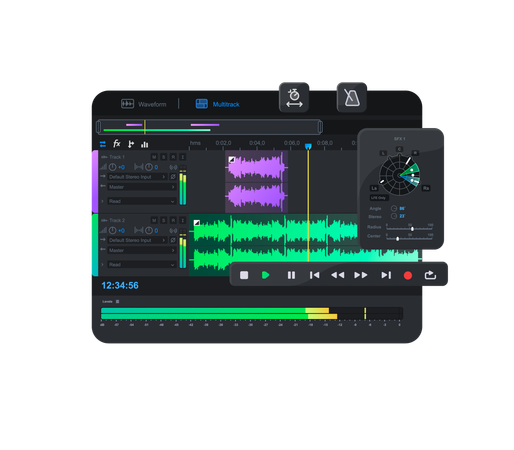This screenshot has height=450, width=514.
Task: Click the red Record button
Action: coord(408,275)
